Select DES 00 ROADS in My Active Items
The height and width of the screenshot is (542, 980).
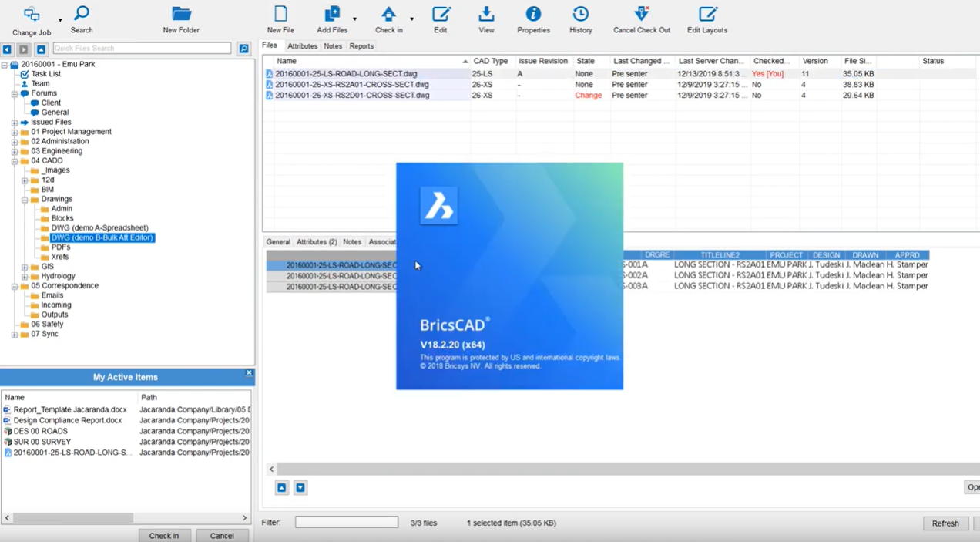pyautogui.click(x=40, y=432)
